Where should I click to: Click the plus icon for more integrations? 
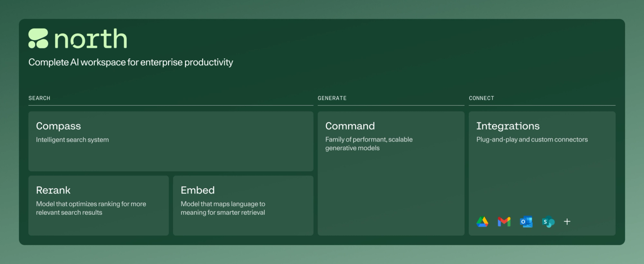click(x=567, y=222)
